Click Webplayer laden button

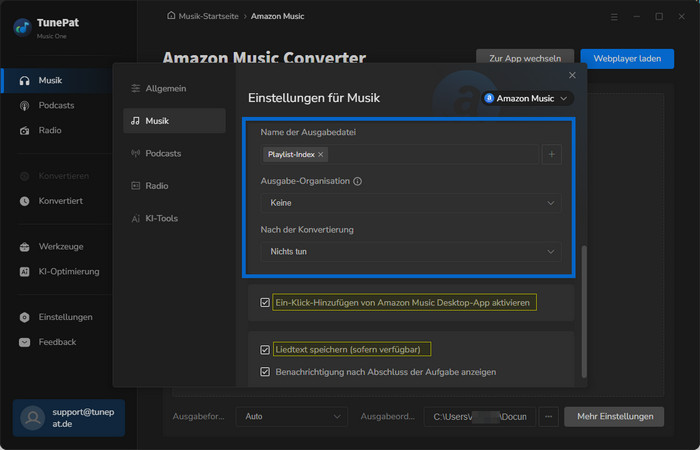pos(627,59)
